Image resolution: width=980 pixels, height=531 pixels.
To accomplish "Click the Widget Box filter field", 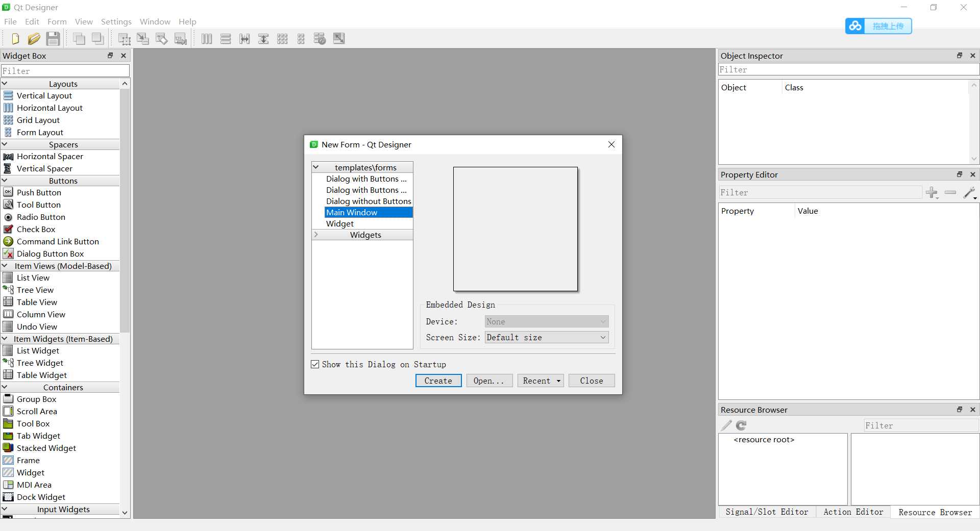I will point(65,71).
